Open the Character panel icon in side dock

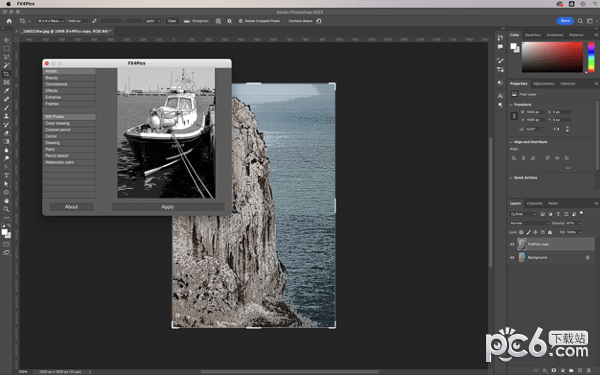coord(500,96)
